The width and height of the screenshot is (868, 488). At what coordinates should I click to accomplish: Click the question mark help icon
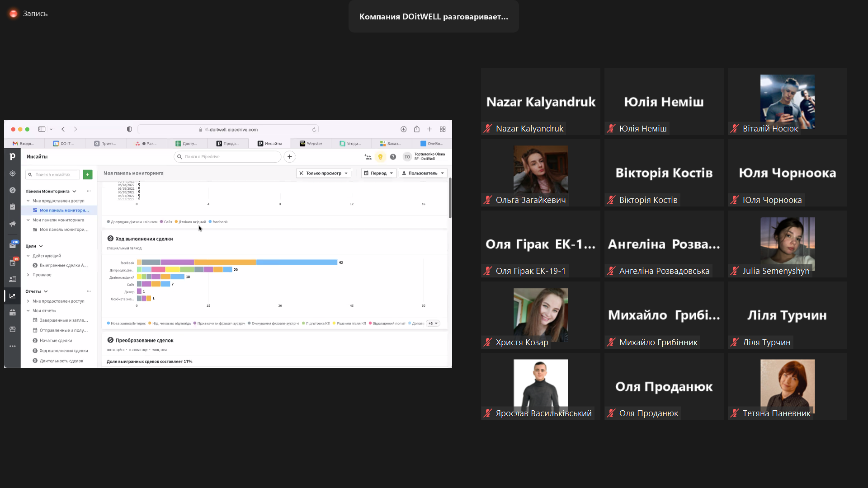pyautogui.click(x=393, y=157)
